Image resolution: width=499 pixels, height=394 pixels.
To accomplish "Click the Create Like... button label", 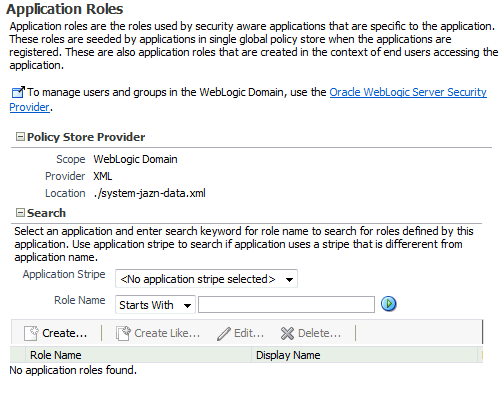I will 167,333.
